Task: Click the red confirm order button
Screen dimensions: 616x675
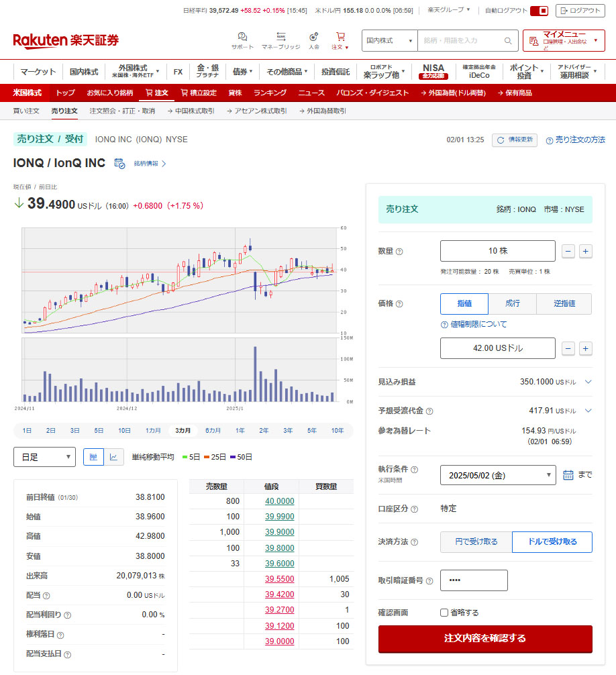Action: [485, 638]
